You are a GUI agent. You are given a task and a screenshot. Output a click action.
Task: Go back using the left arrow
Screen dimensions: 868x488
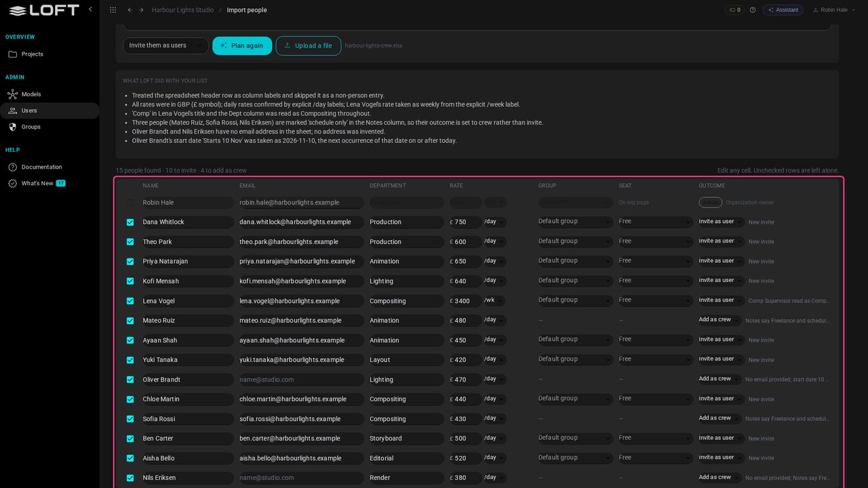click(x=130, y=10)
